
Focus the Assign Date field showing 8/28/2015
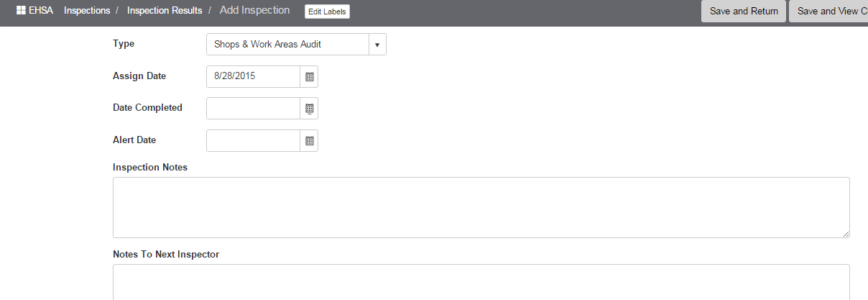tap(253, 76)
